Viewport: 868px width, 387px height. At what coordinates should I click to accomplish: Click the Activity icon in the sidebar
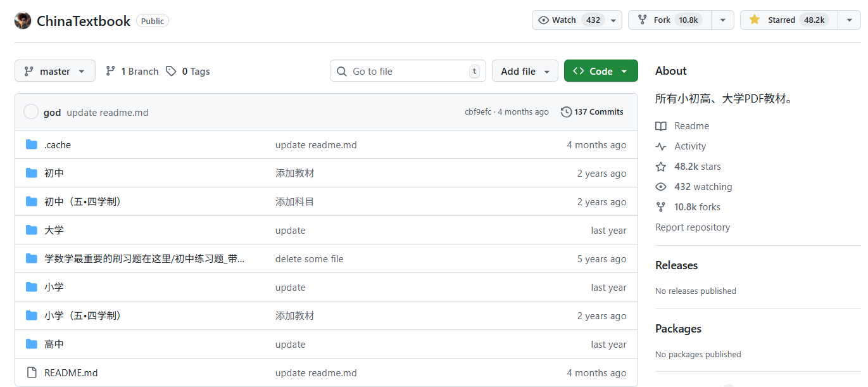click(660, 146)
